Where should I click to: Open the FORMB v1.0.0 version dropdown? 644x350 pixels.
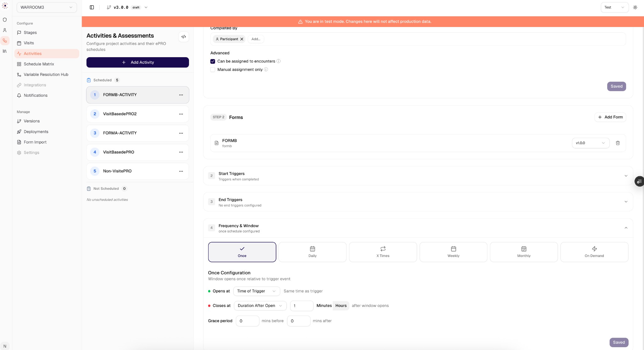click(x=590, y=143)
